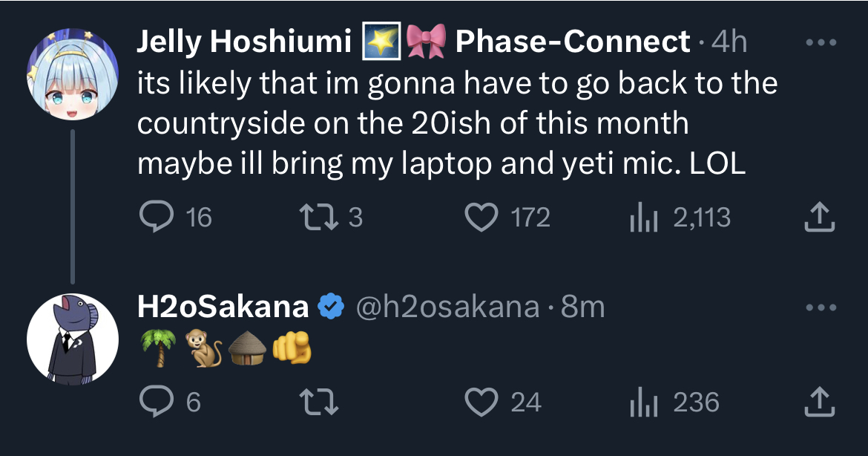Open the @h2osakana handle link
The width and height of the screenshot is (868, 456).
pyautogui.click(x=447, y=307)
